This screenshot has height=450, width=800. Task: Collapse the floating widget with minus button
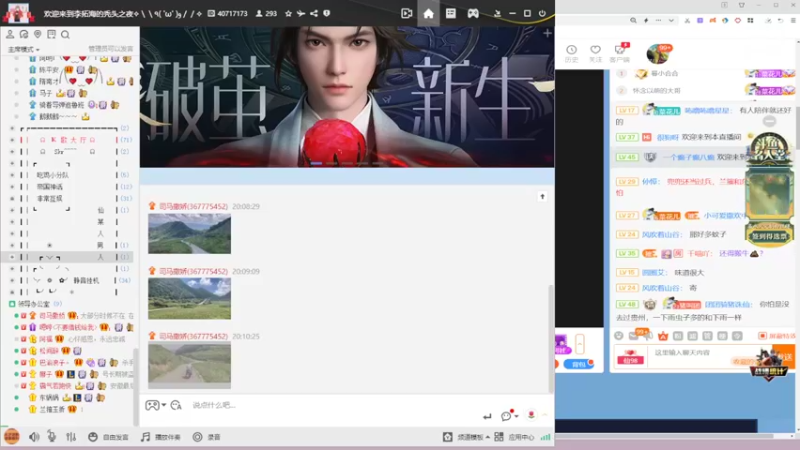[769, 121]
